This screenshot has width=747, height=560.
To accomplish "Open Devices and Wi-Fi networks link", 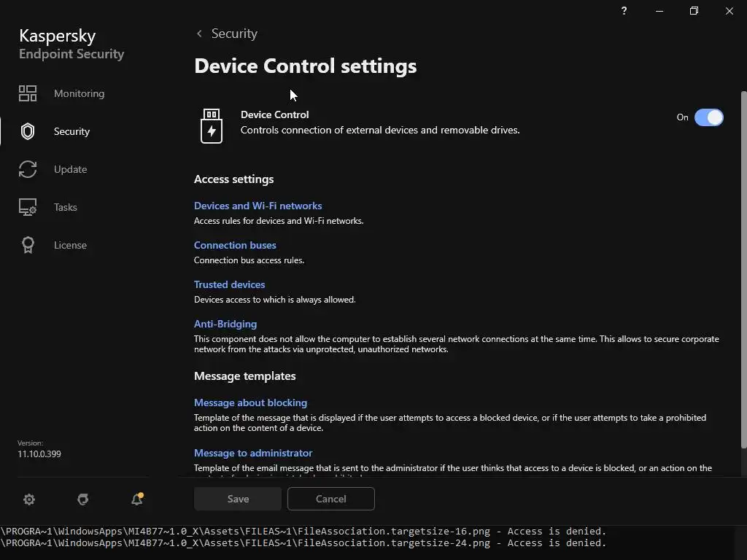I will [x=258, y=206].
